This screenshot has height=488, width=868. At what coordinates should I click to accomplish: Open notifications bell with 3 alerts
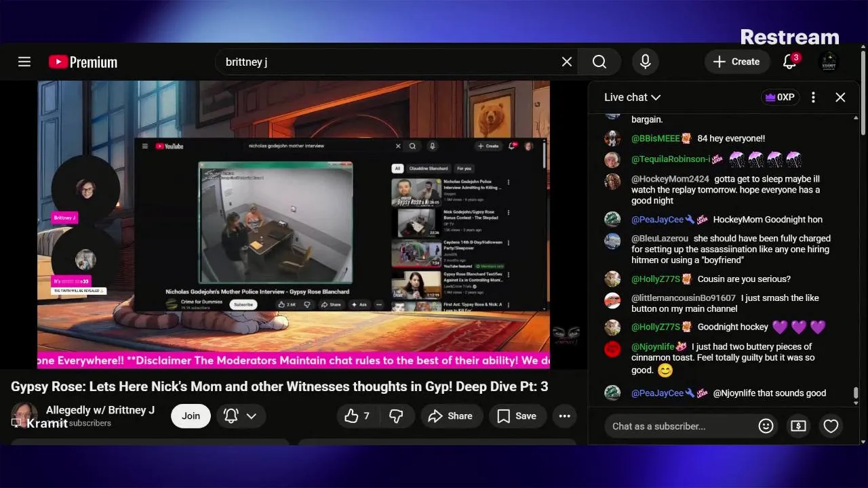click(x=790, y=62)
